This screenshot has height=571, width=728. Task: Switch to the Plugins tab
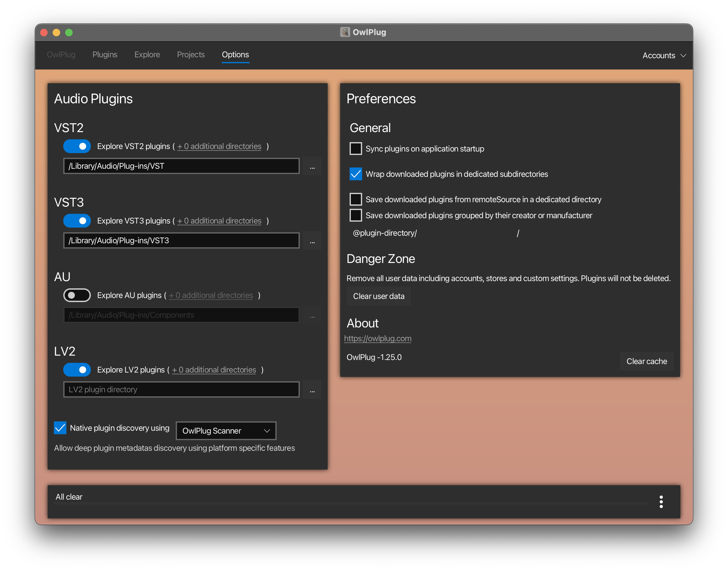(x=105, y=54)
